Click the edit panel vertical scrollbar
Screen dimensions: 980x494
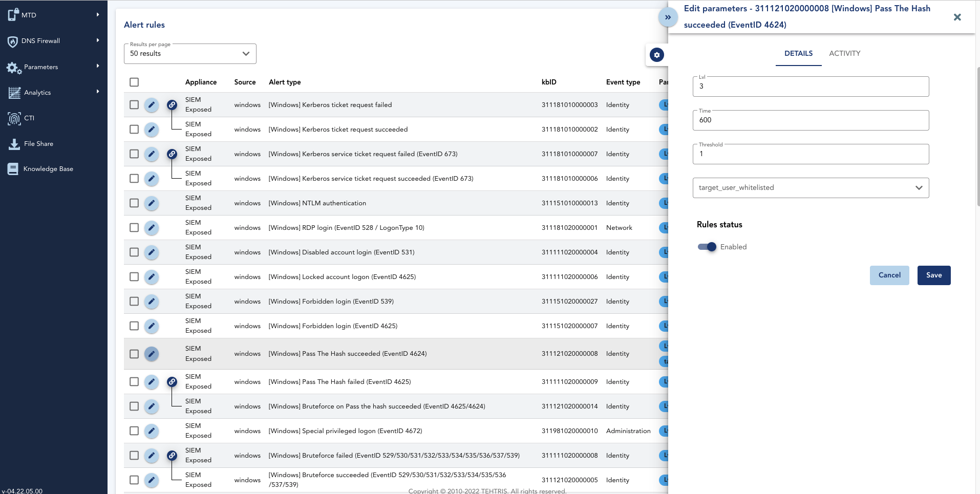click(978, 136)
